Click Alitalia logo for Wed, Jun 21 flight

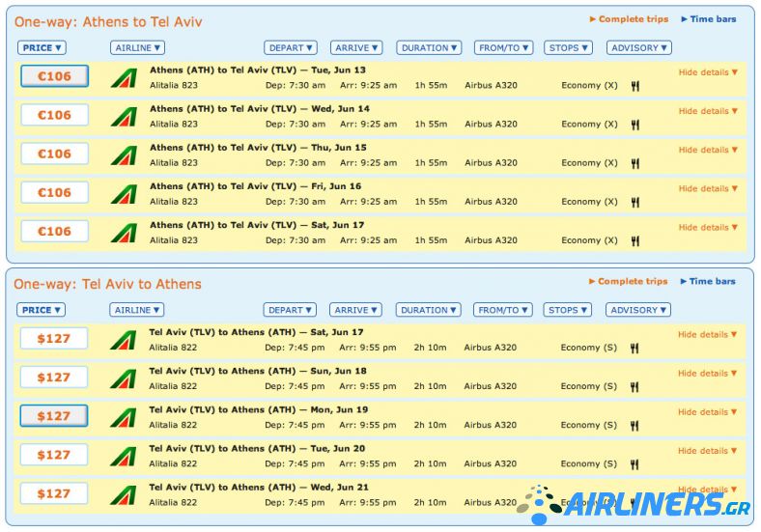124,495
